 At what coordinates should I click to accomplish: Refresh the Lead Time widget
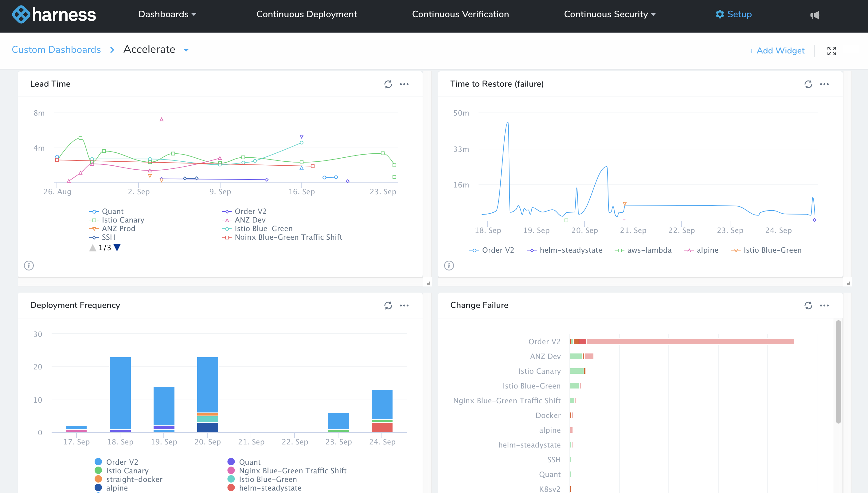coord(388,84)
